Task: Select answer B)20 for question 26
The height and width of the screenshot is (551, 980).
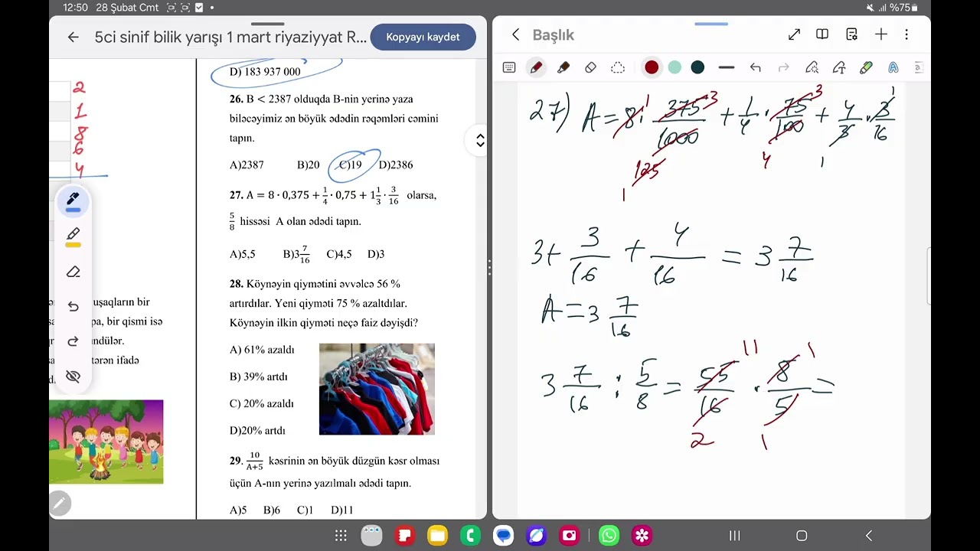Action: 309,165
